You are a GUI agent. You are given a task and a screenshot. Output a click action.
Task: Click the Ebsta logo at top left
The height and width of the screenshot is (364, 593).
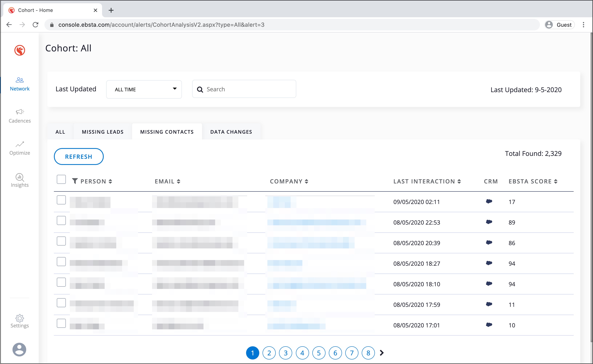pyautogui.click(x=20, y=50)
